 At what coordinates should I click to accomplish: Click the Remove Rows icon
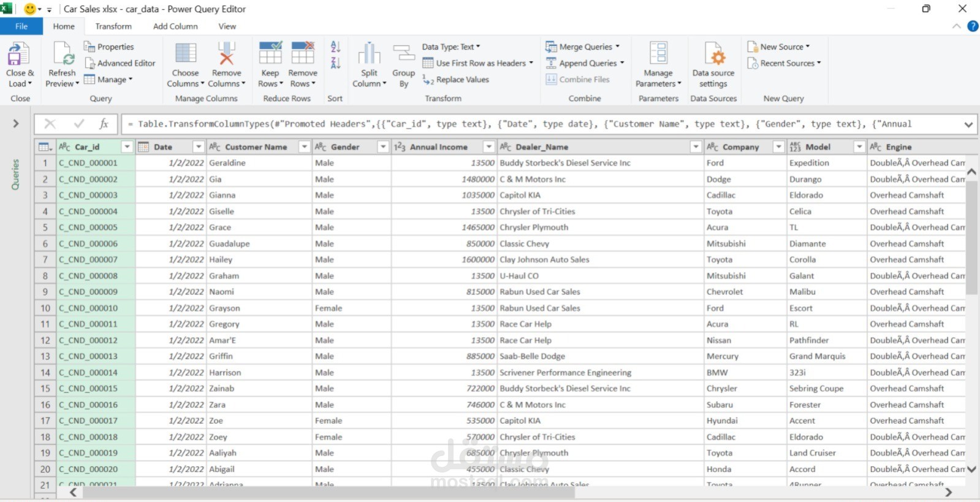(303, 53)
